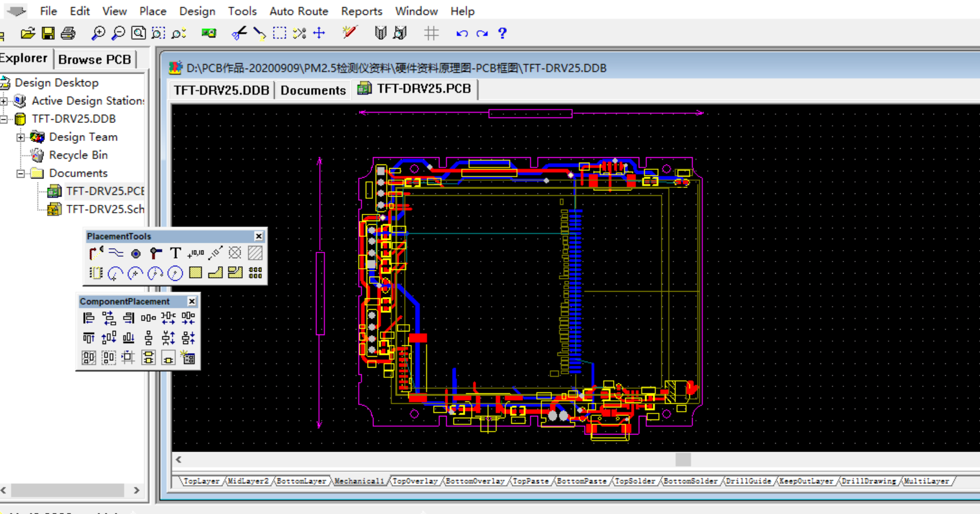Expand the Design Team node

coord(20,137)
